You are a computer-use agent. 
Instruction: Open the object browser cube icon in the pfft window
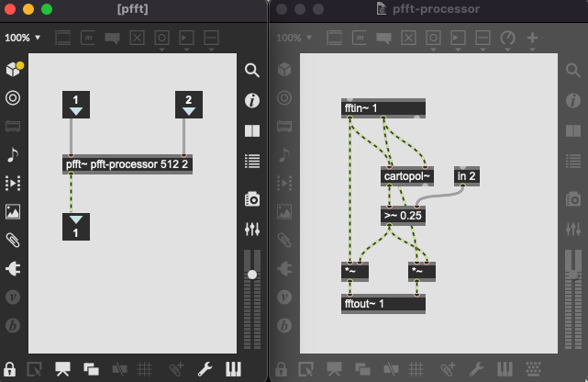[x=13, y=70]
